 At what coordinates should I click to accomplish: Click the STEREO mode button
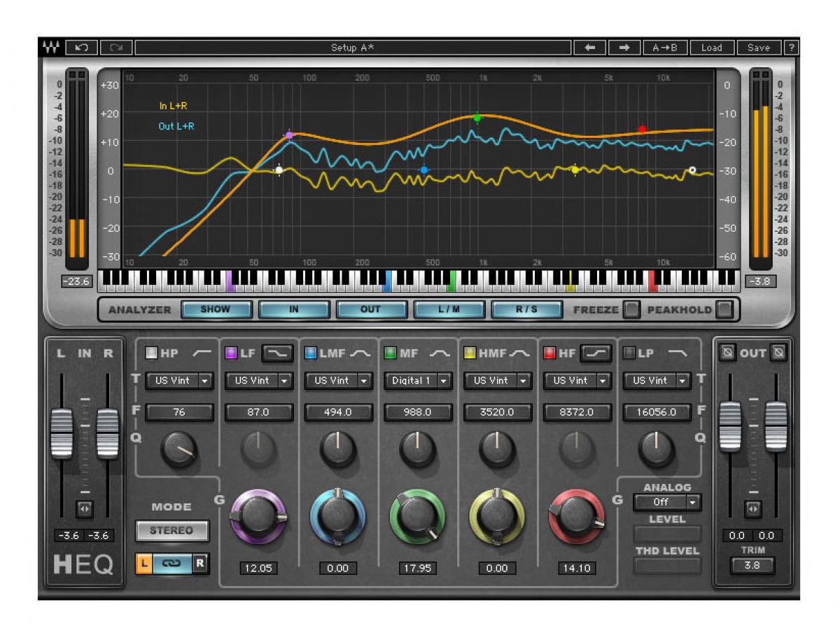point(171,531)
